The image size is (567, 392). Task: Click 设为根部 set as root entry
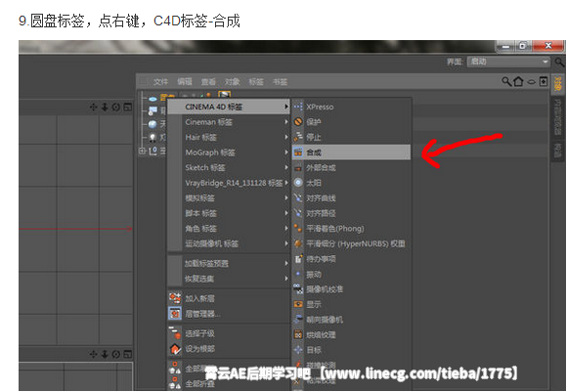[229, 348]
